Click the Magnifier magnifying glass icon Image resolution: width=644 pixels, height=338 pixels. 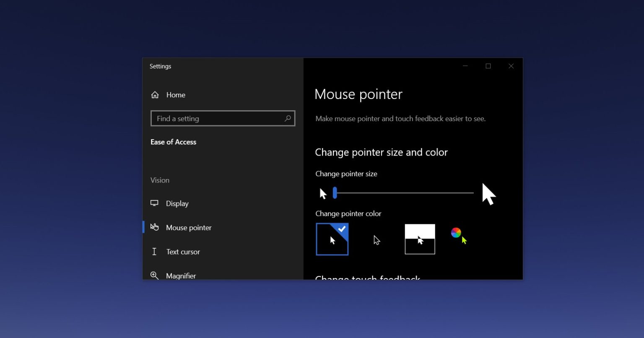(x=154, y=276)
